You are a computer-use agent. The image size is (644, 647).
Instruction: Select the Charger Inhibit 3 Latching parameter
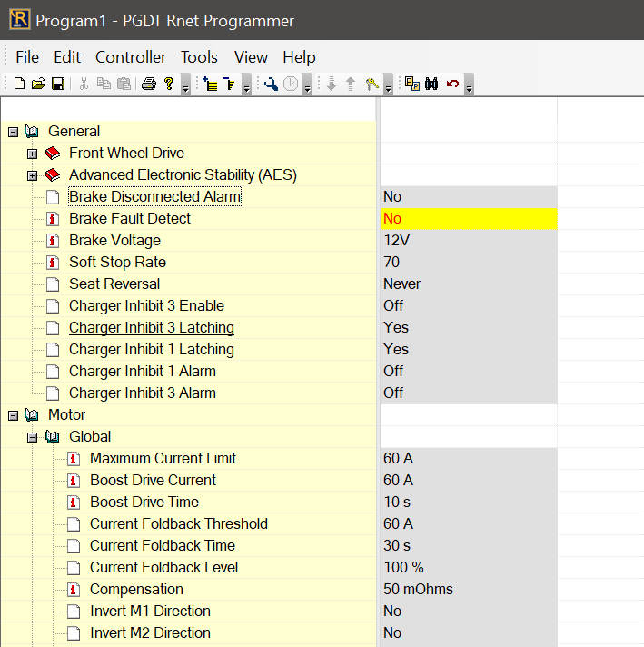[151, 328]
